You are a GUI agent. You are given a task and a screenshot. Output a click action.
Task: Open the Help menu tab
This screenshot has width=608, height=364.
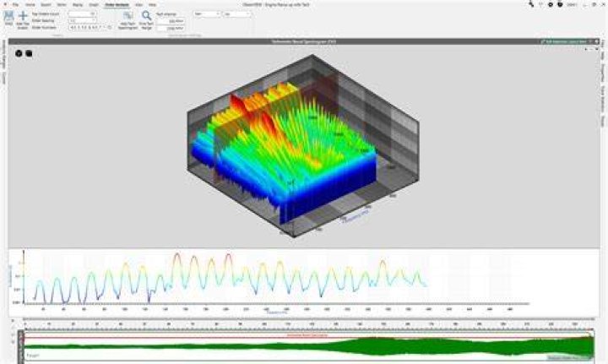pyautogui.click(x=152, y=5)
